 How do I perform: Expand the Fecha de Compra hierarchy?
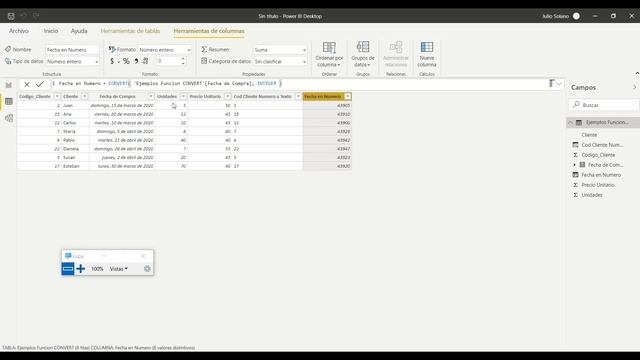pos(575,165)
